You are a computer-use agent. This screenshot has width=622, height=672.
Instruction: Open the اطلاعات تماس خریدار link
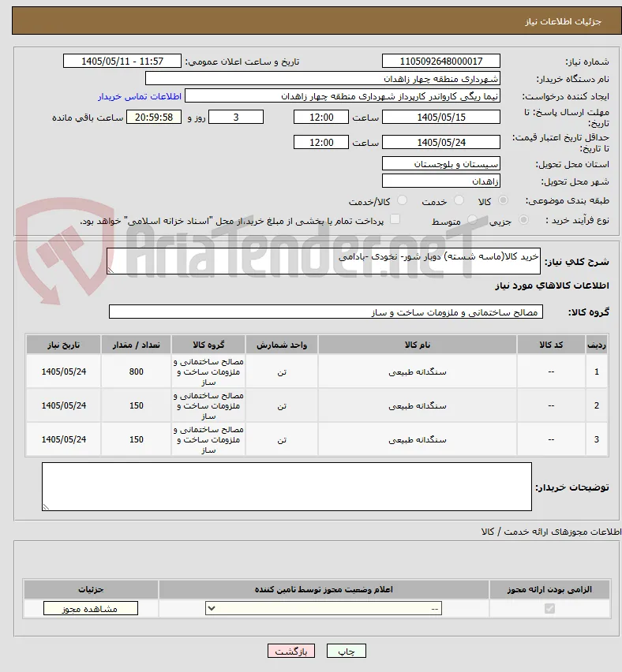coord(140,97)
